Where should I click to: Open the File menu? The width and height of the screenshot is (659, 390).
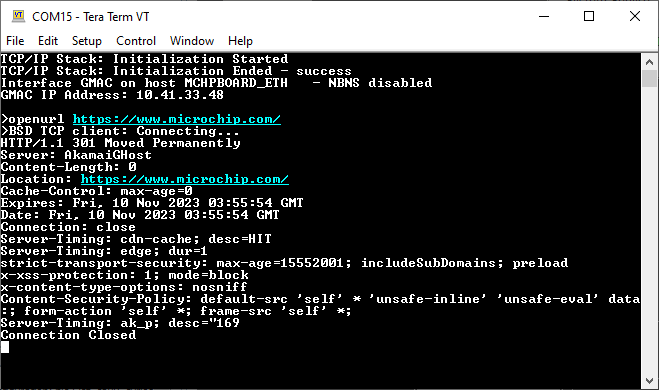15,41
